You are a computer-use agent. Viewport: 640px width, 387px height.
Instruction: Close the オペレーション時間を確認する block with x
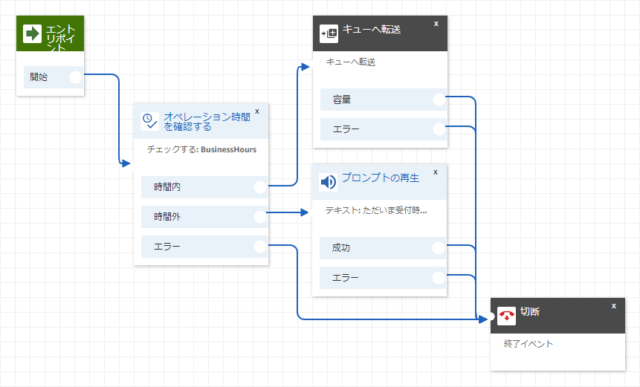tap(257, 111)
